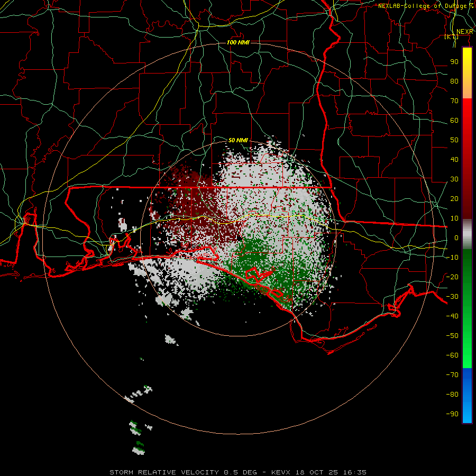Click the -10 value on velocity scale

[452, 258]
